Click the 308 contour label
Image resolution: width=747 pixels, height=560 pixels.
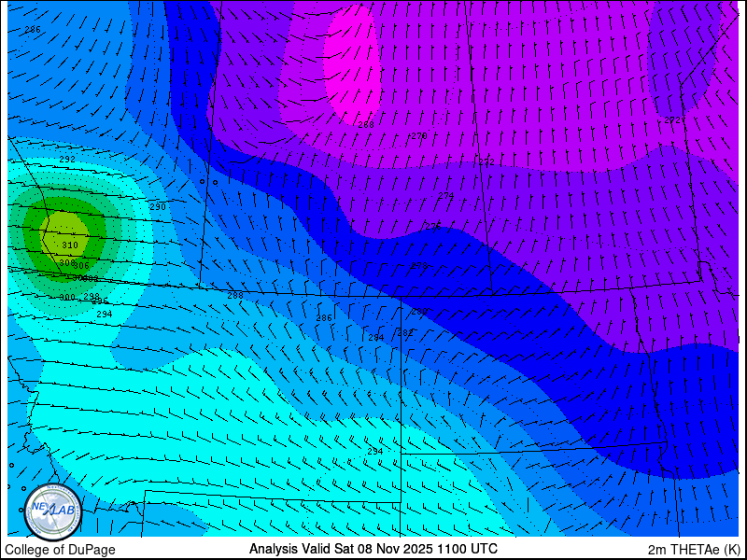coord(66,263)
